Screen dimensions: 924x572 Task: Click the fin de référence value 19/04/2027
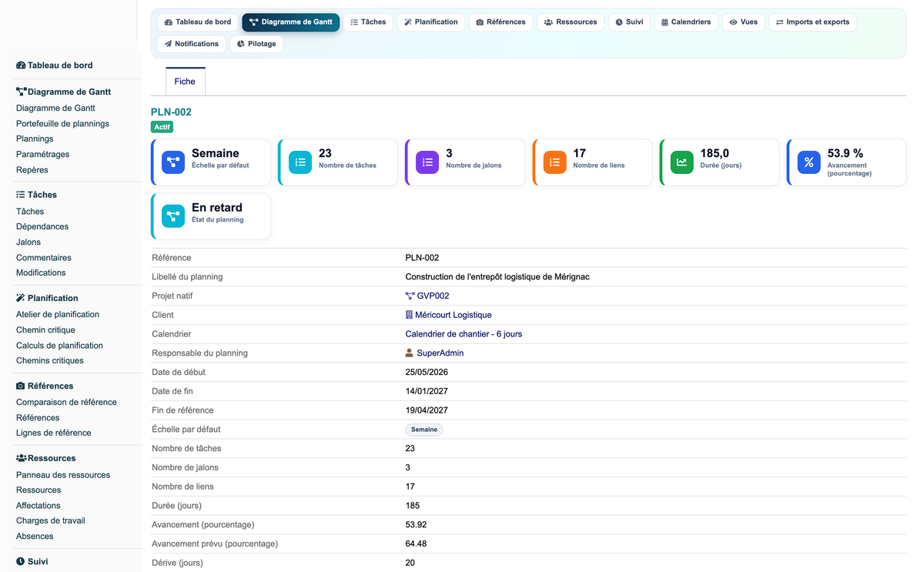427,410
